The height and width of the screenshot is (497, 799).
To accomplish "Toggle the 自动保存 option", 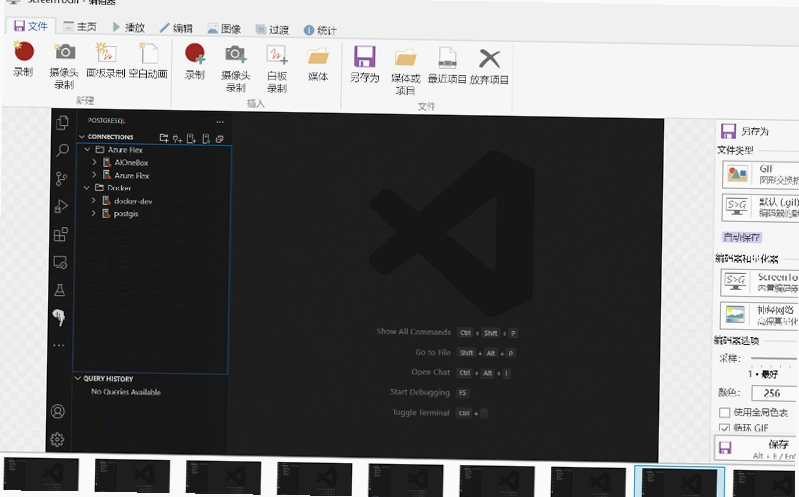I will (x=742, y=237).
